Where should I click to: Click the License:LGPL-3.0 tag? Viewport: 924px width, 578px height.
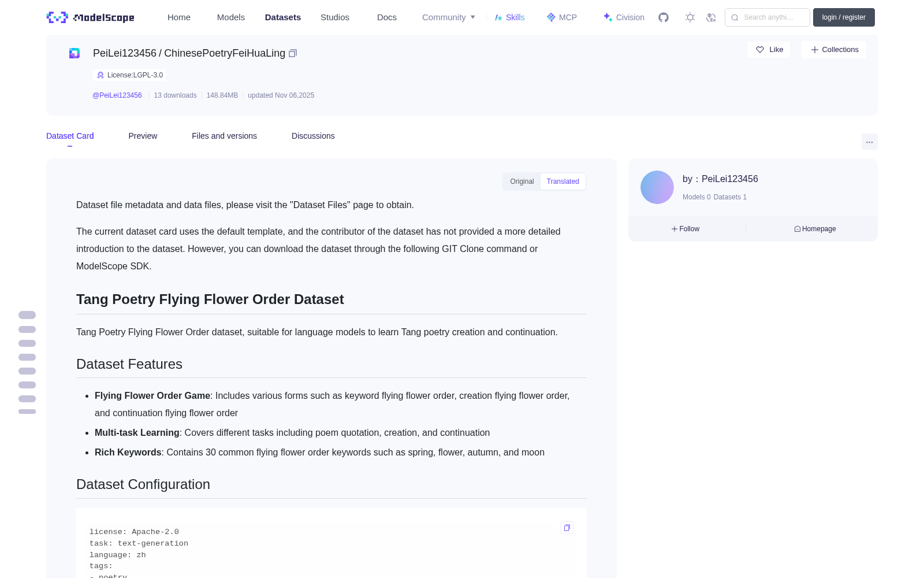[130, 75]
